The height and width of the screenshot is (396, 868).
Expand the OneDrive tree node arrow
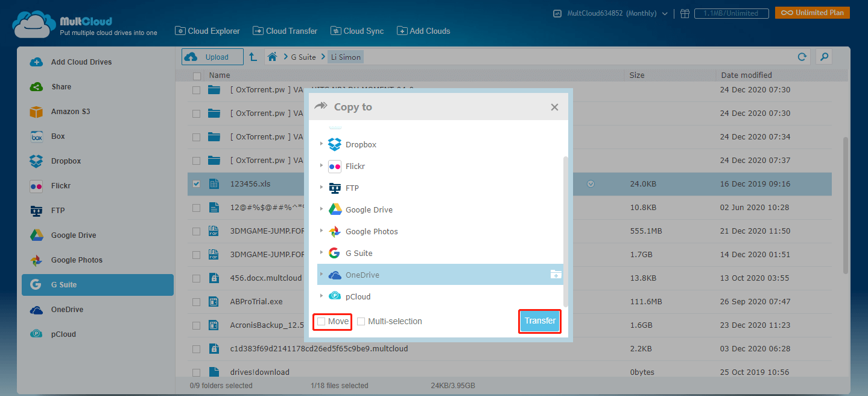pyautogui.click(x=322, y=275)
